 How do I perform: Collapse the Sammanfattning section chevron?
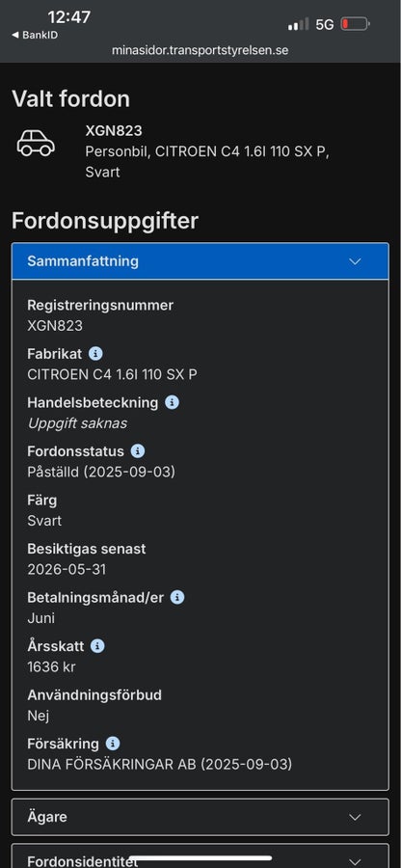pyautogui.click(x=355, y=261)
